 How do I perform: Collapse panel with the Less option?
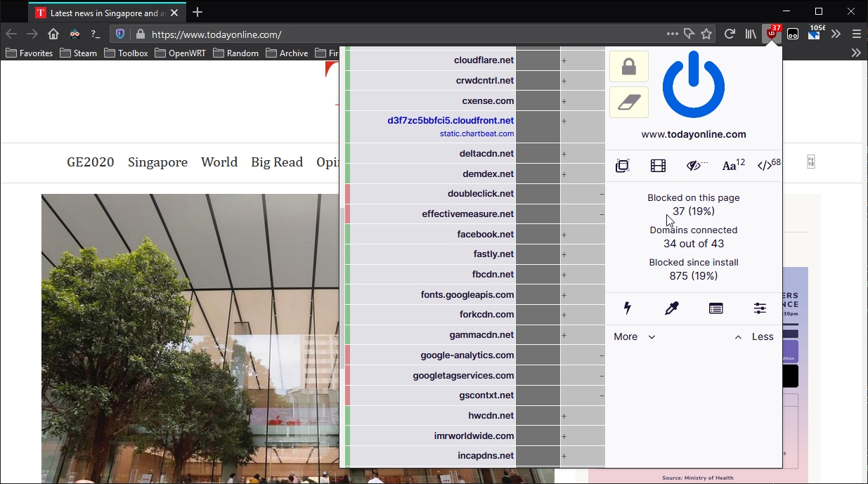(x=754, y=336)
